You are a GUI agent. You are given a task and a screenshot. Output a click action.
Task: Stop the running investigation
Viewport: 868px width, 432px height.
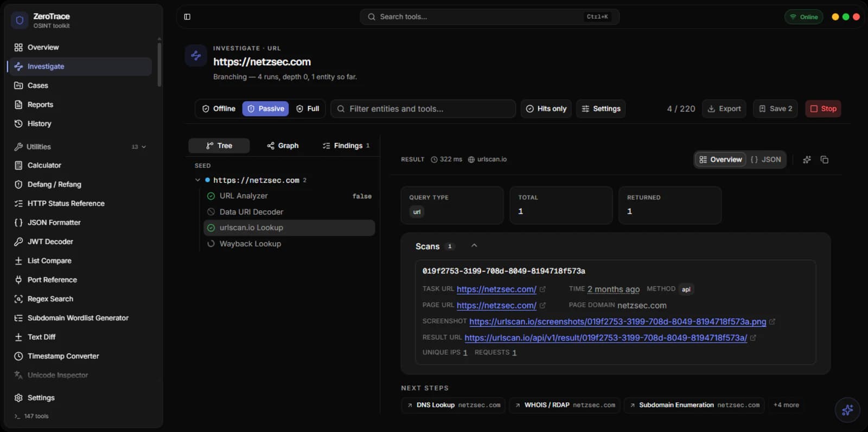pos(823,108)
